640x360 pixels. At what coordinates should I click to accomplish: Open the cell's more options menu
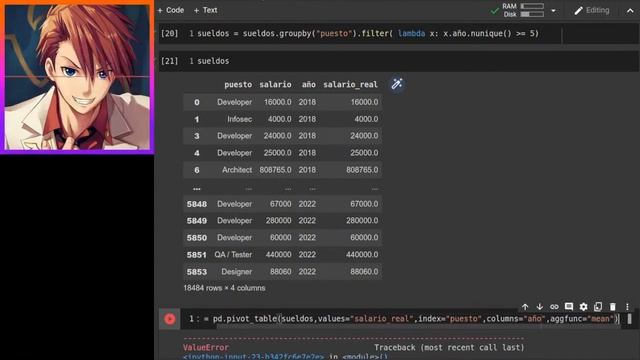[627, 307]
